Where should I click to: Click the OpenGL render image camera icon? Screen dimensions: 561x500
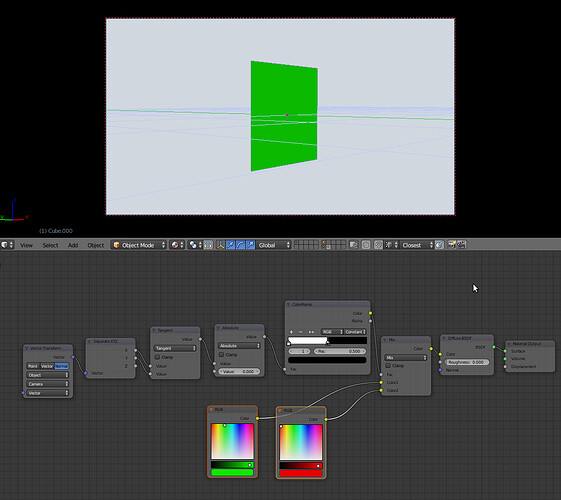pyautogui.click(x=452, y=245)
